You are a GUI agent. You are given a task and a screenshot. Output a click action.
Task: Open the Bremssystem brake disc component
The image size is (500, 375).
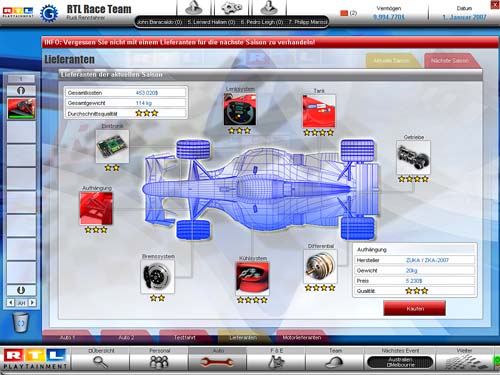coord(157,277)
